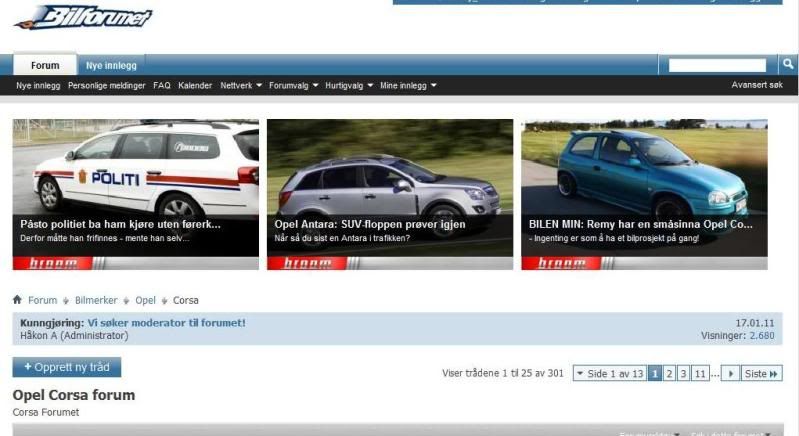Click the Bilforumet logo
The height and width of the screenshot is (436, 799).
[84, 17]
